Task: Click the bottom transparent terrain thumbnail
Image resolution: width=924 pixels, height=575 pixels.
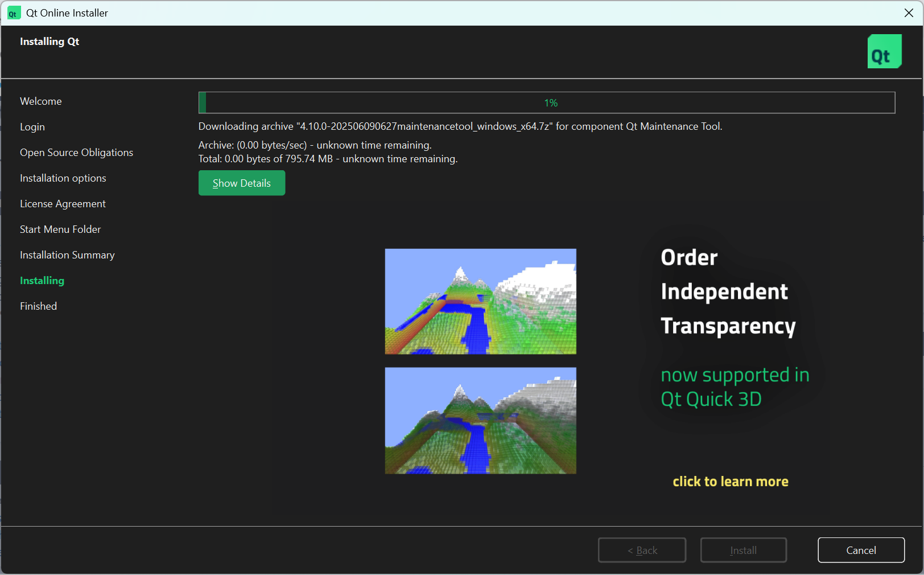Action: click(x=480, y=420)
